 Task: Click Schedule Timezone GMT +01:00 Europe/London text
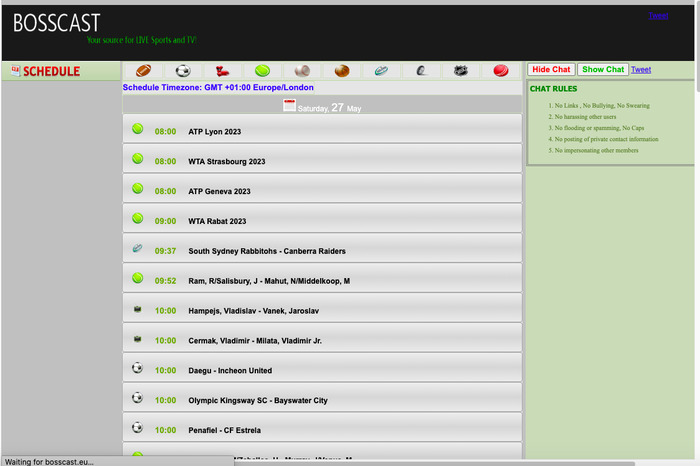point(218,87)
